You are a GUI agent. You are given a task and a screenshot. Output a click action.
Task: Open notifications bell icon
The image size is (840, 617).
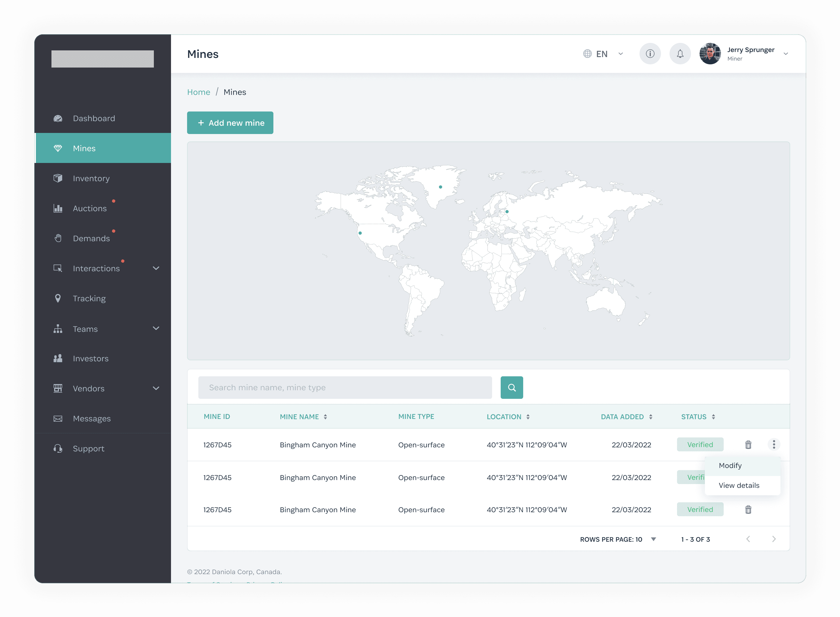point(680,54)
